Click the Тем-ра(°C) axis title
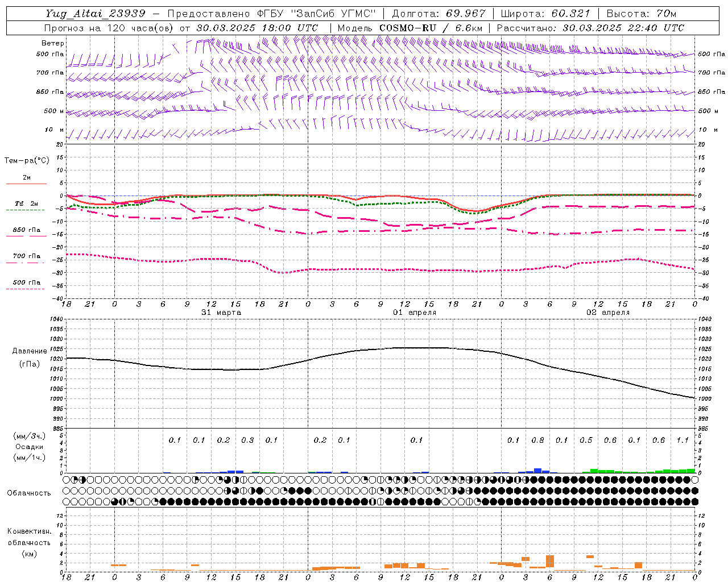This screenshot has width=728, height=582. 27,161
